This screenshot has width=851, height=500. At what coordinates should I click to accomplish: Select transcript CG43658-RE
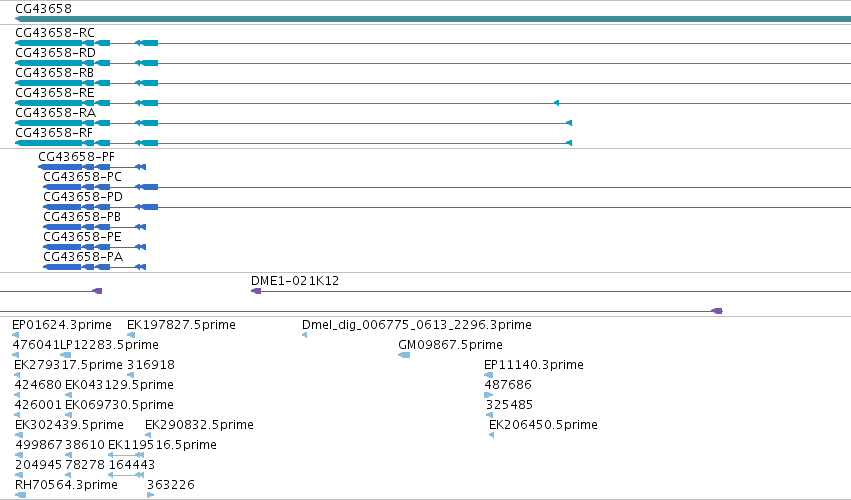55,93
